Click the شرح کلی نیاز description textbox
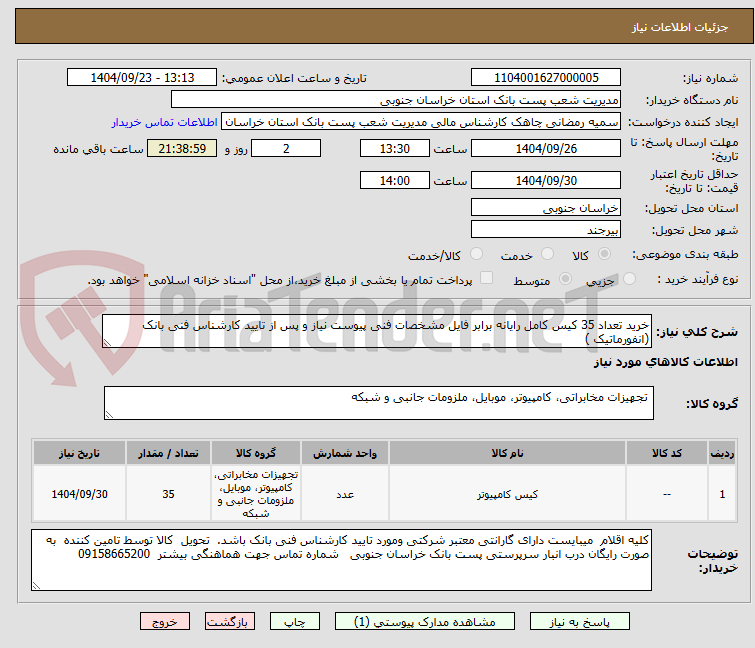The width and height of the screenshot is (755, 648). pos(377,331)
